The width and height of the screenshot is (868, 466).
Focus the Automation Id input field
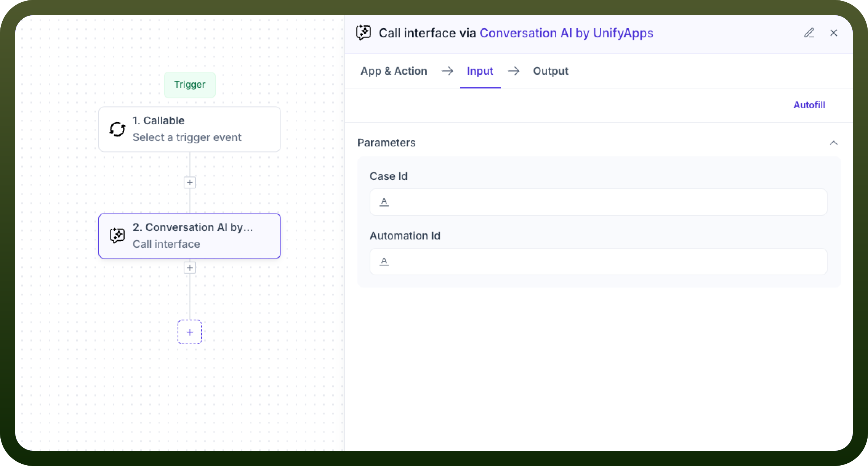[x=598, y=262]
